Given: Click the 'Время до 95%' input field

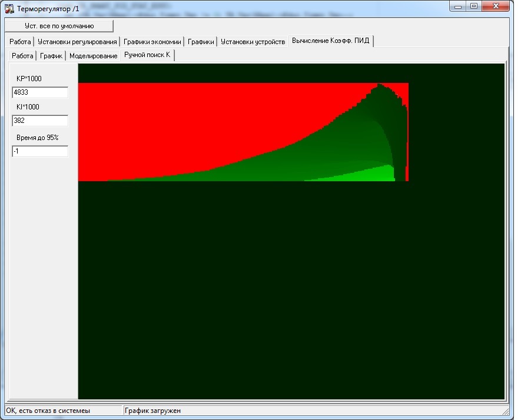Looking at the screenshot, I should pyautogui.click(x=40, y=151).
